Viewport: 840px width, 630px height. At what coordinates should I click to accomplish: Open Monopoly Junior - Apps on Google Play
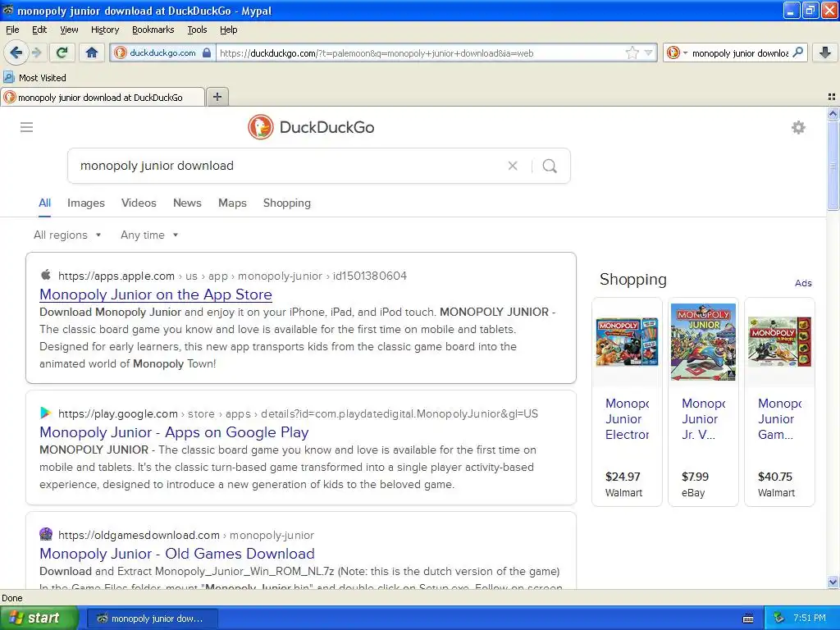174,432
